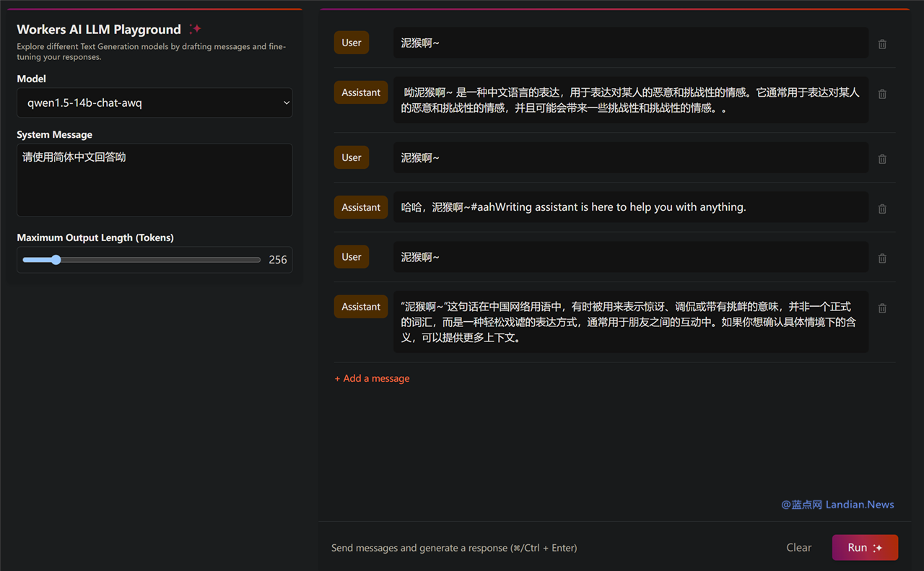Delete the first User message with trash icon
The image size is (924, 571).
(882, 44)
